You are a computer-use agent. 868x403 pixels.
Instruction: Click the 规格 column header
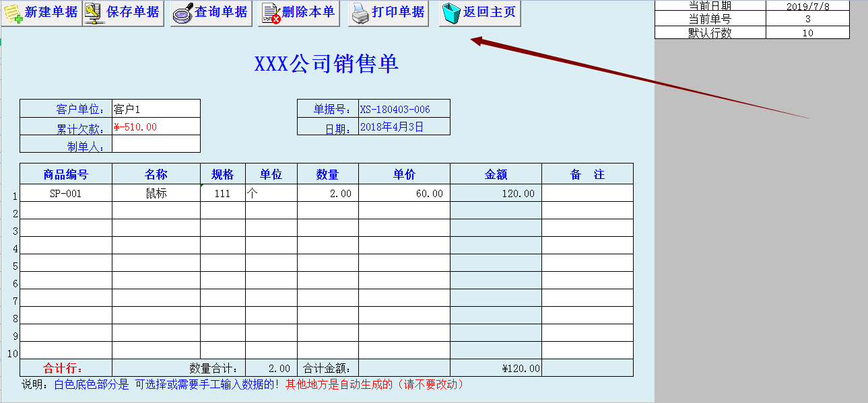click(223, 174)
